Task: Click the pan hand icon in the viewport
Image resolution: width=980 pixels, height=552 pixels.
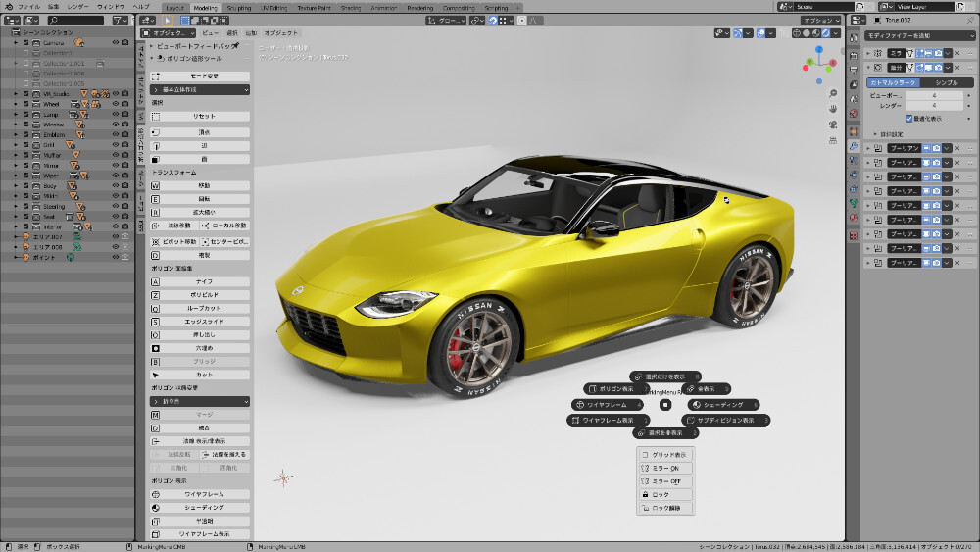Action: (832, 109)
